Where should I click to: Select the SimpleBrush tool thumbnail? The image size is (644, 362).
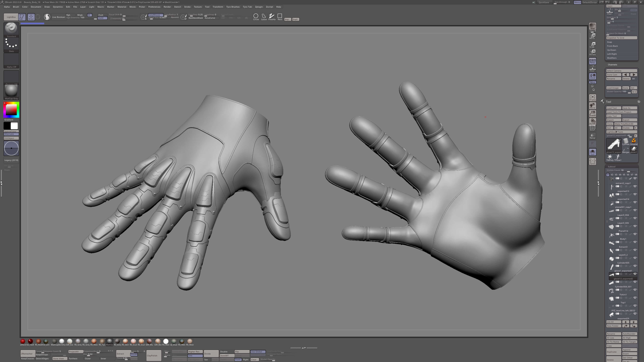[x=633, y=142]
